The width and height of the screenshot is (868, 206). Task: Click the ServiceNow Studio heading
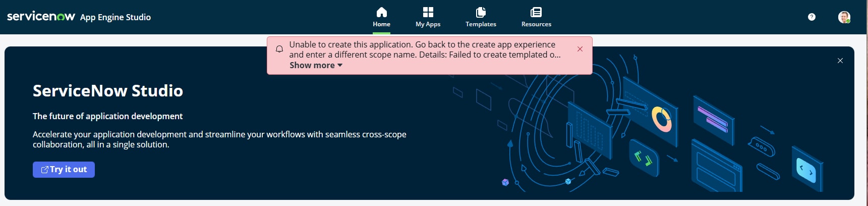tap(108, 90)
